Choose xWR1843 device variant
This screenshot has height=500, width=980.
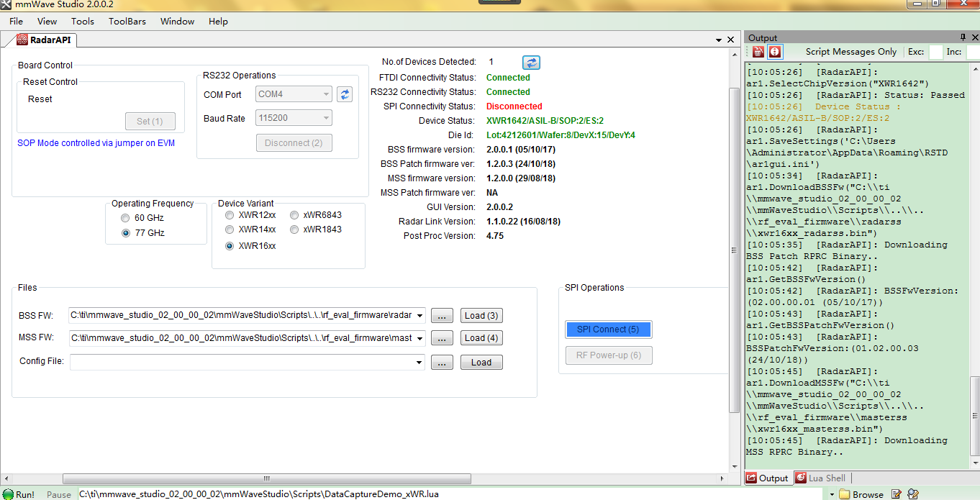(x=295, y=229)
